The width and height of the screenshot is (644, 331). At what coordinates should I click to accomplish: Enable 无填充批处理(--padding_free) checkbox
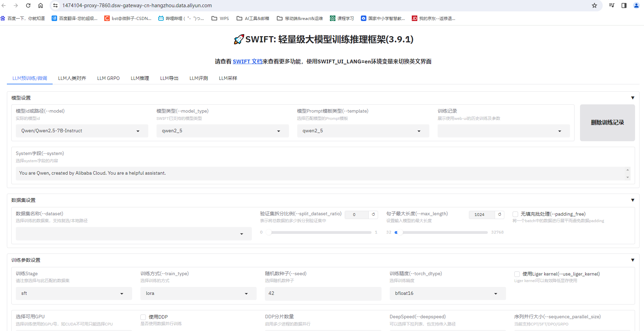click(x=515, y=214)
